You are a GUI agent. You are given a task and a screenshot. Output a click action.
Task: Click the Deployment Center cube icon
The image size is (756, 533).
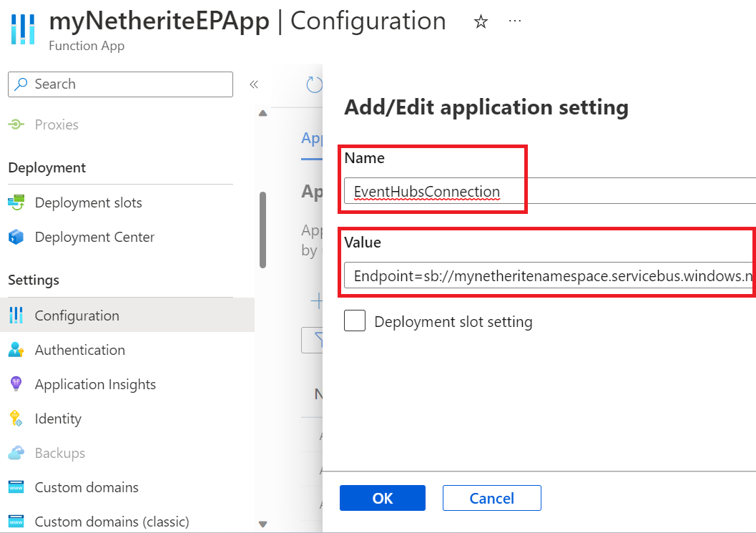[16, 237]
